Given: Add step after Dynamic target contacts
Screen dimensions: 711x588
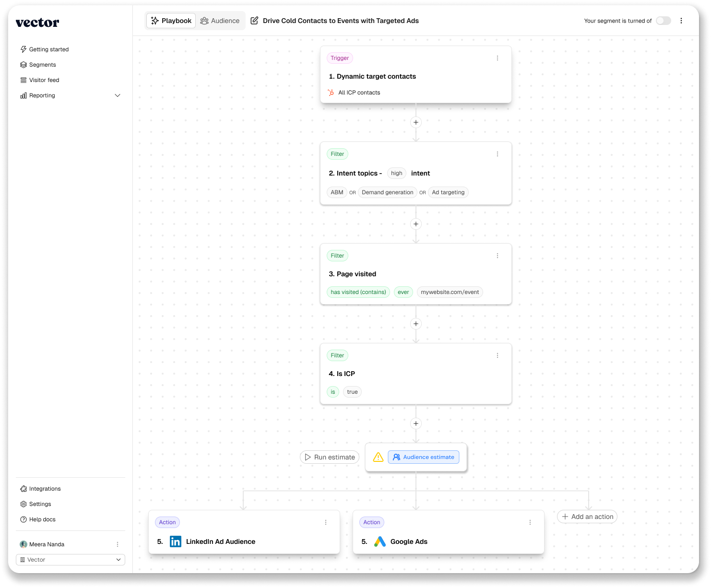Looking at the screenshot, I should pos(416,122).
